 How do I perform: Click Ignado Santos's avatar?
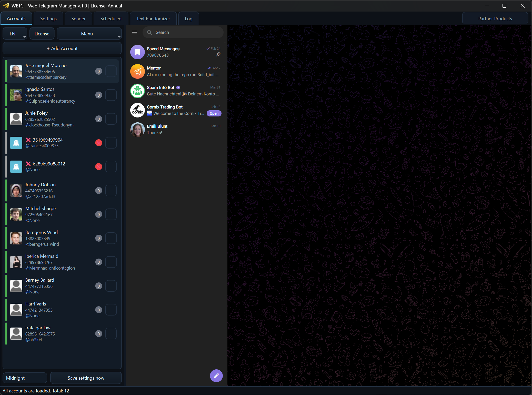pyautogui.click(x=16, y=95)
